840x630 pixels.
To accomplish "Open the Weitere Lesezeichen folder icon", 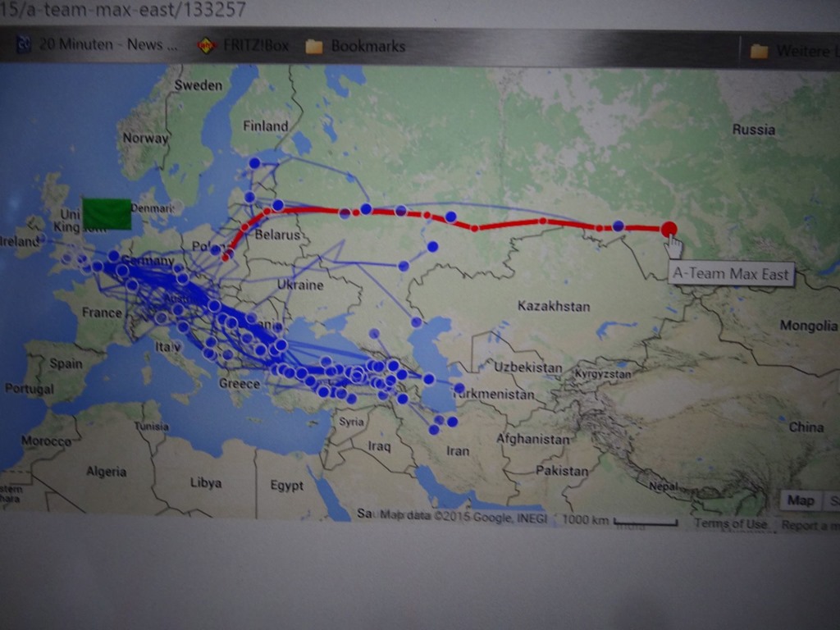I will click(x=759, y=51).
